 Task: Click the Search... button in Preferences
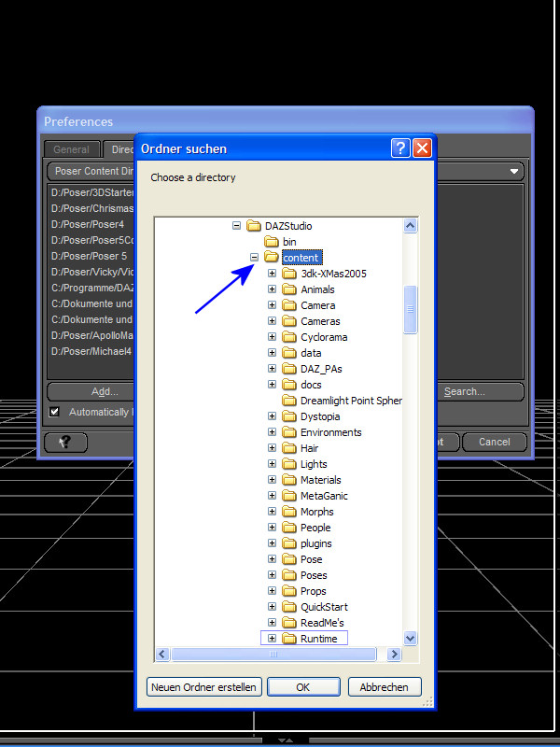pos(479,391)
